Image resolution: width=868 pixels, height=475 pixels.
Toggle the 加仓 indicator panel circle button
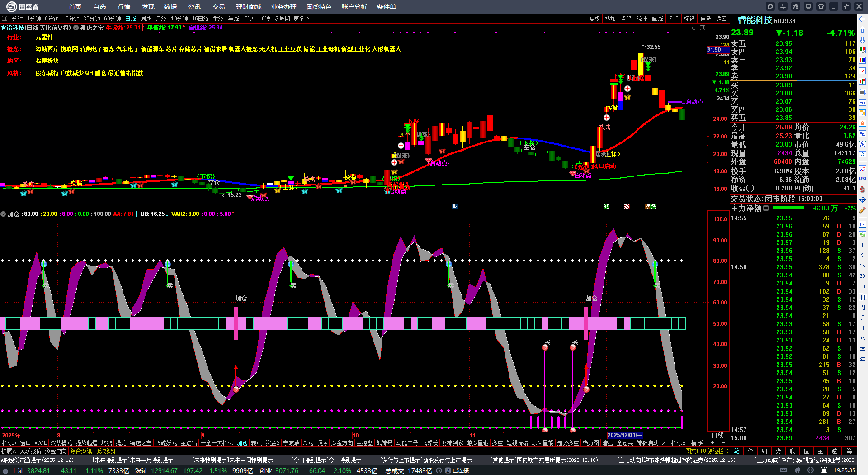pyautogui.click(x=3, y=214)
